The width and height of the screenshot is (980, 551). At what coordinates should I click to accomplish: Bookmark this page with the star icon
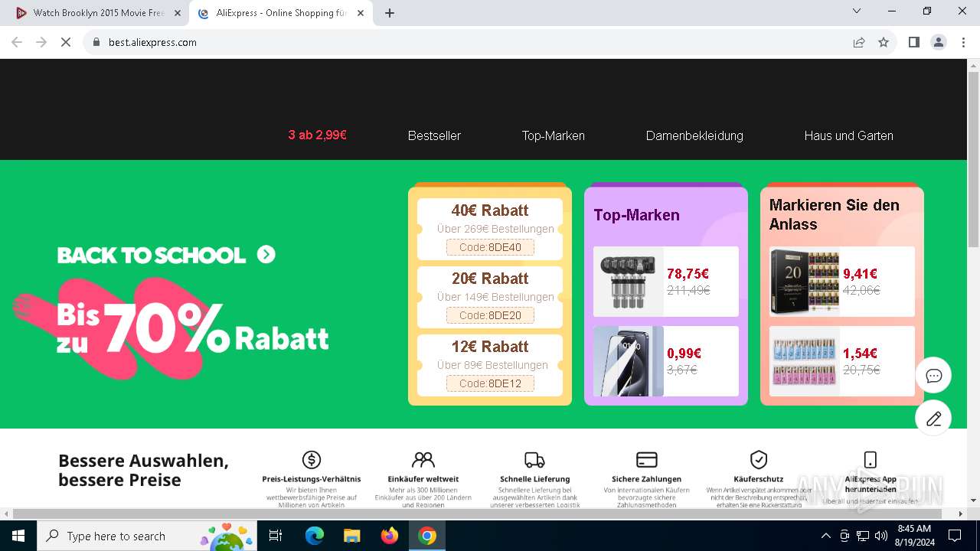pyautogui.click(x=884, y=42)
